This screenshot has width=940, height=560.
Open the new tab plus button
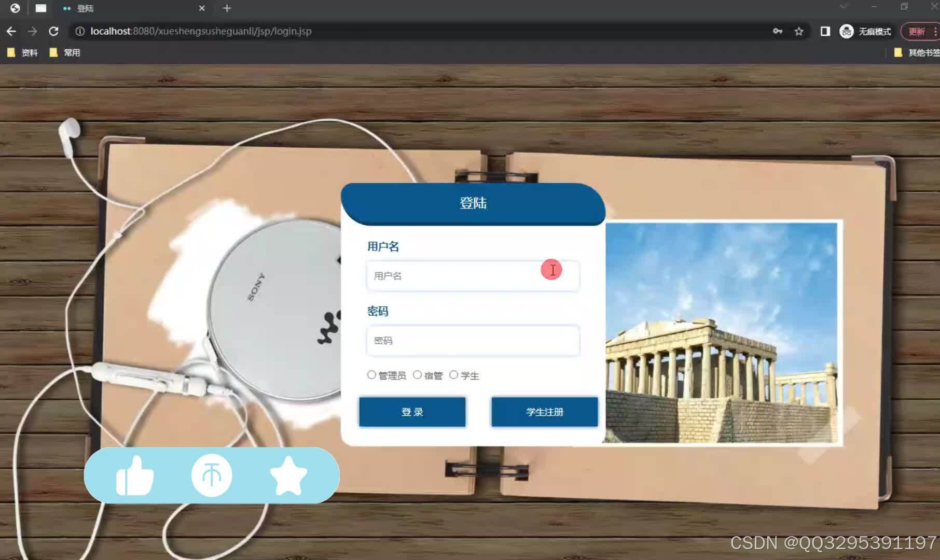click(x=227, y=8)
